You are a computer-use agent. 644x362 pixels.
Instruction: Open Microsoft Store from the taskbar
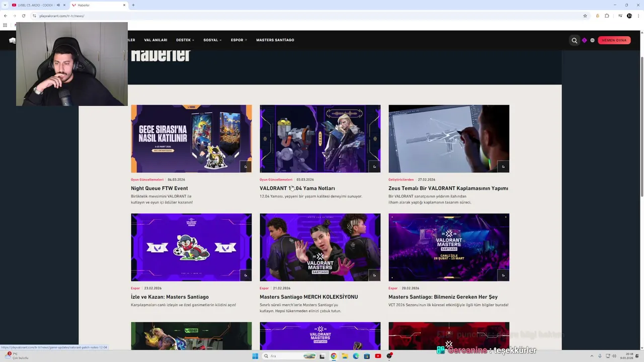coord(367,356)
